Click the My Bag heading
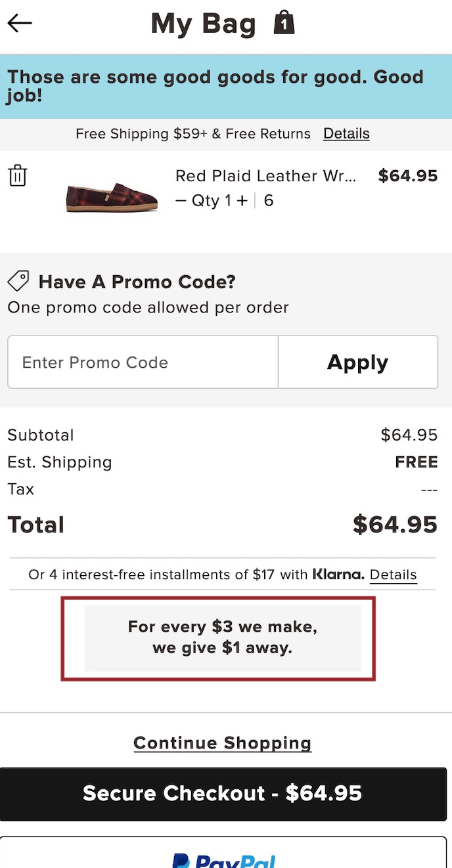Image resolution: width=452 pixels, height=868 pixels. pyautogui.click(x=203, y=24)
